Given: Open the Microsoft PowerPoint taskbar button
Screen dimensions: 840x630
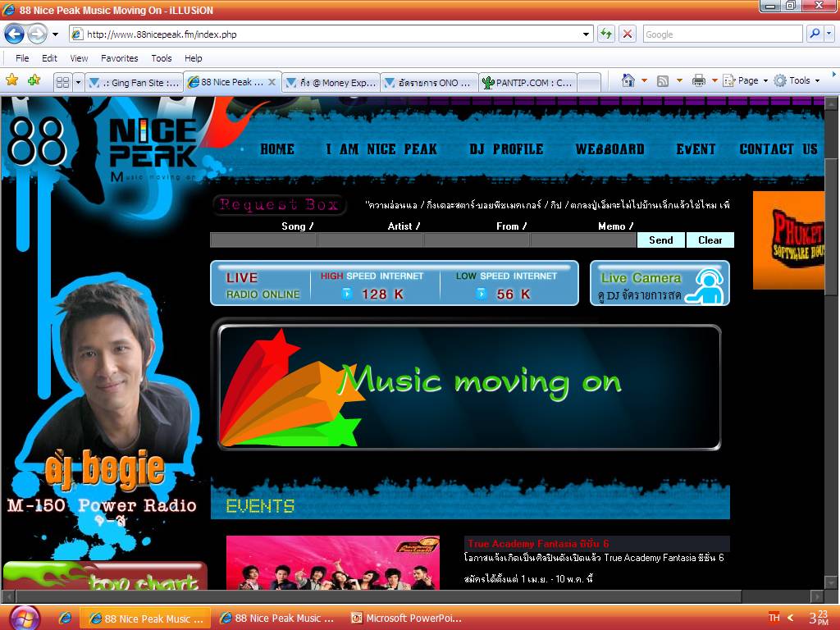Looking at the screenshot, I should [406, 619].
